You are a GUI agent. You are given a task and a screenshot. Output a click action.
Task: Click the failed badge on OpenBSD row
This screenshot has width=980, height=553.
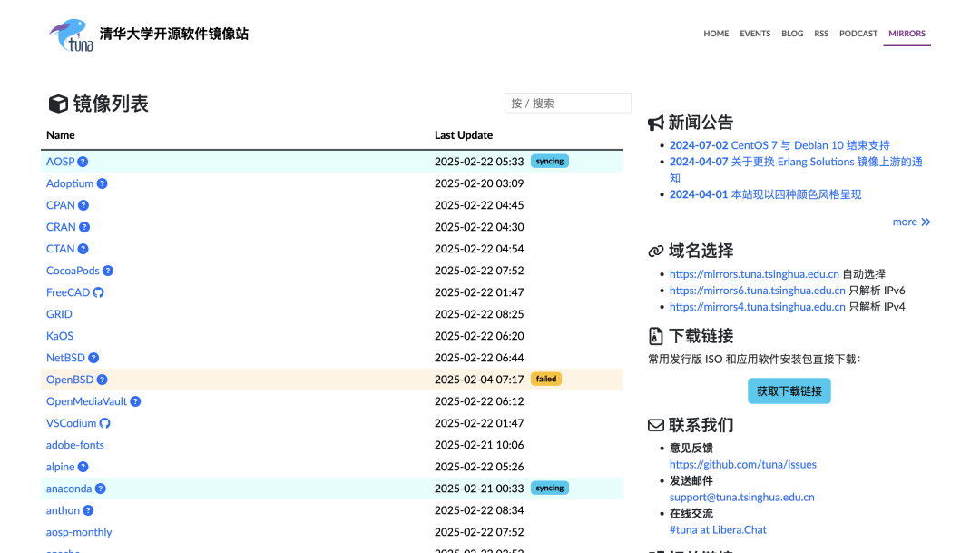546,379
